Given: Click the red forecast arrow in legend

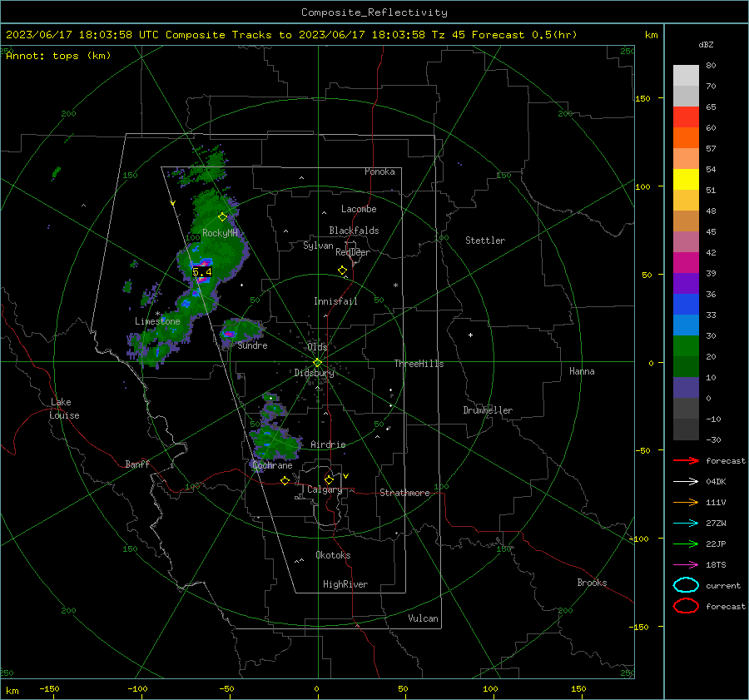Looking at the screenshot, I should [x=686, y=460].
